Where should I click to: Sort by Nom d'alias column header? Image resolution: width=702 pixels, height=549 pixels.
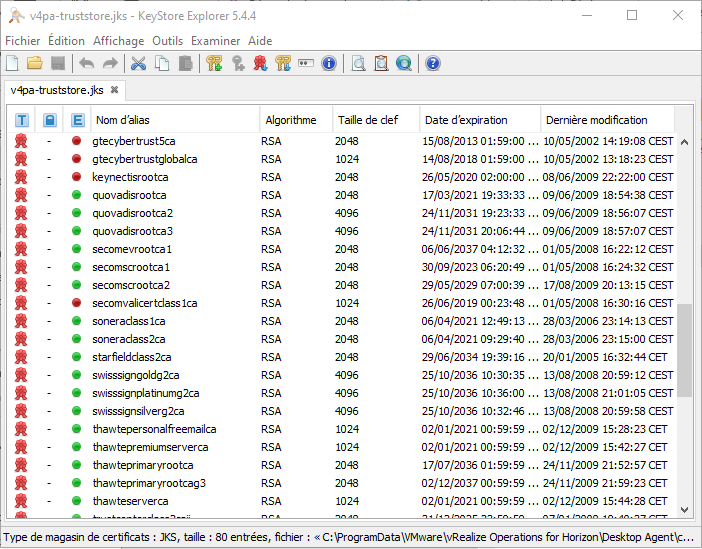tap(175, 120)
